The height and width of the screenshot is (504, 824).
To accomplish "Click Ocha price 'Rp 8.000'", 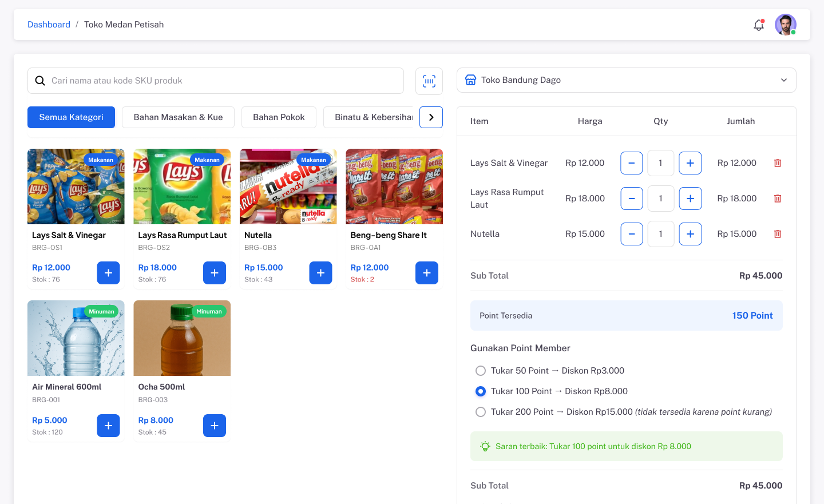I will 156,420.
